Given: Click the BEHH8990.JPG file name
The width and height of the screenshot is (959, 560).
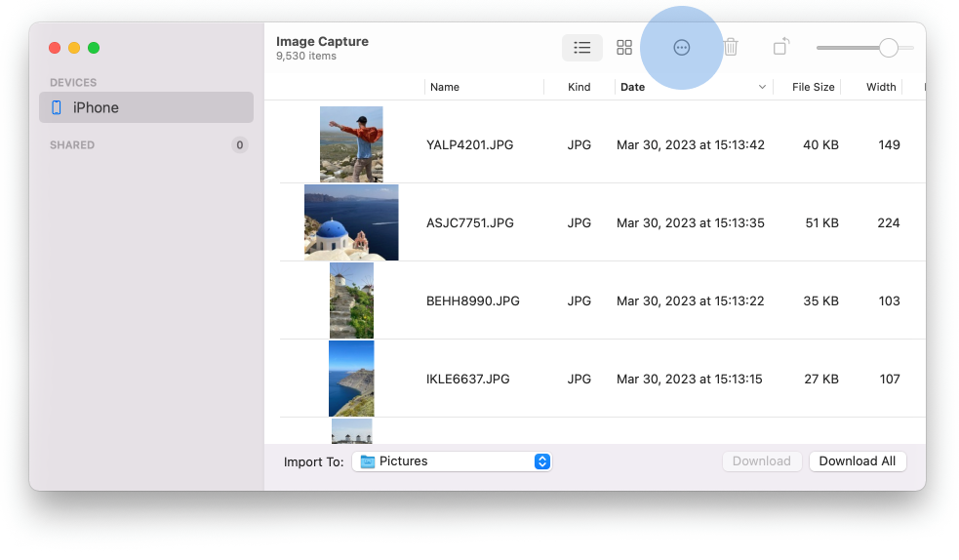Looking at the screenshot, I should tap(473, 301).
